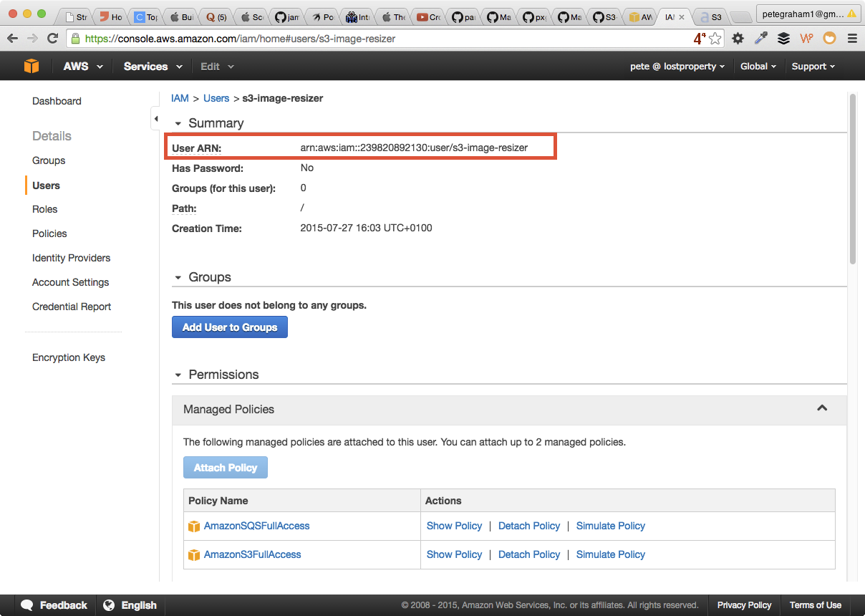Open the stacked-layers extension icon
This screenshot has height=616, width=865.
pyautogui.click(x=783, y=39)
